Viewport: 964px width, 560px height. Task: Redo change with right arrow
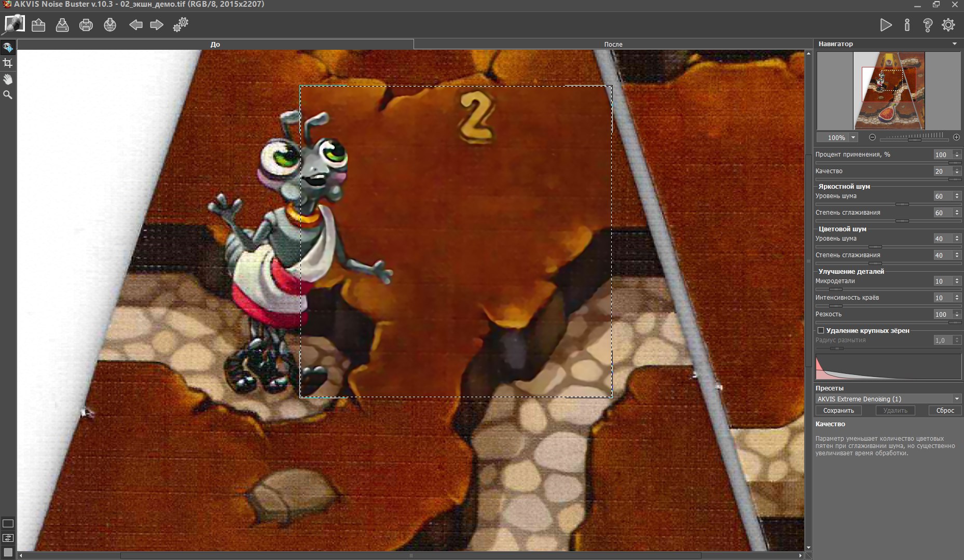point(157,25)
